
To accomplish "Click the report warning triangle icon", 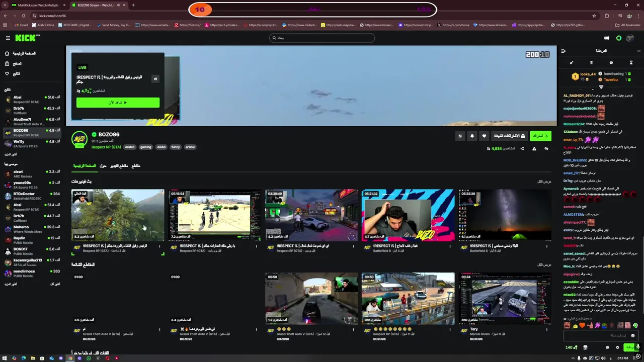I will [534, 149].
